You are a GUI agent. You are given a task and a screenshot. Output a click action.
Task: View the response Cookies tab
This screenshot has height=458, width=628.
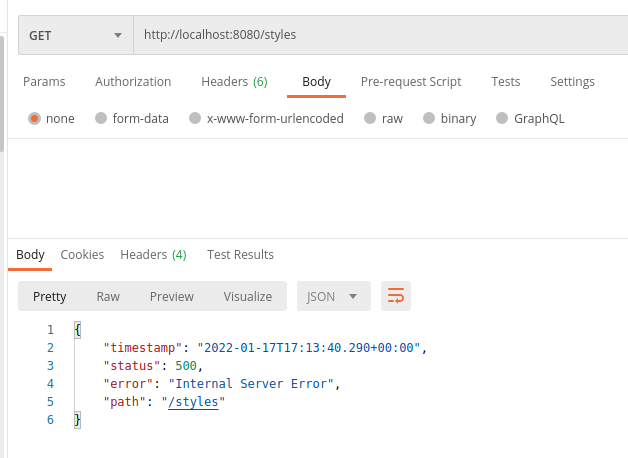pyautogui.click(x=82, y=255)
